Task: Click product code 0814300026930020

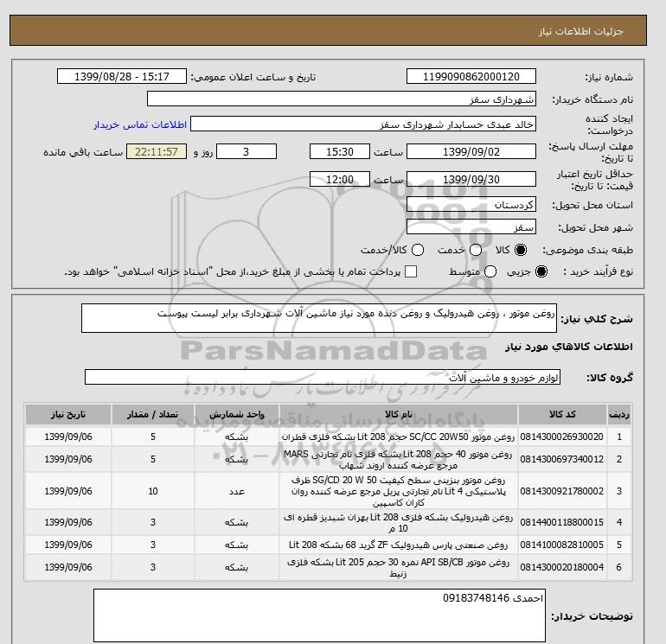Action: (561, 437)
